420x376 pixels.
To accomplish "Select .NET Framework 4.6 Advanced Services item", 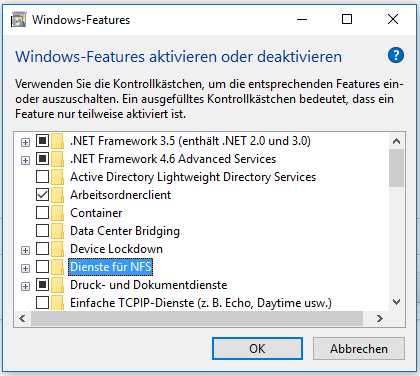I will coord(173,159).
